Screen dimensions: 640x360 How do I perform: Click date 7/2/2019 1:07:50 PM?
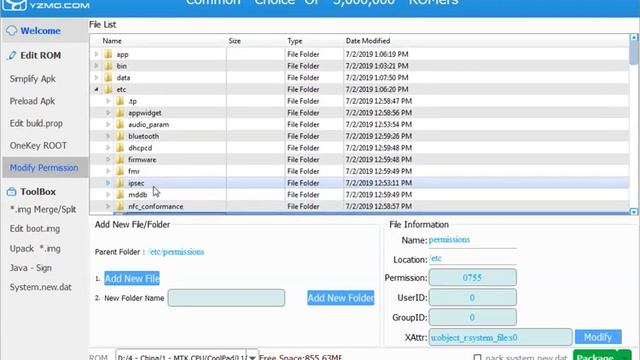click(x=377, y=78)
